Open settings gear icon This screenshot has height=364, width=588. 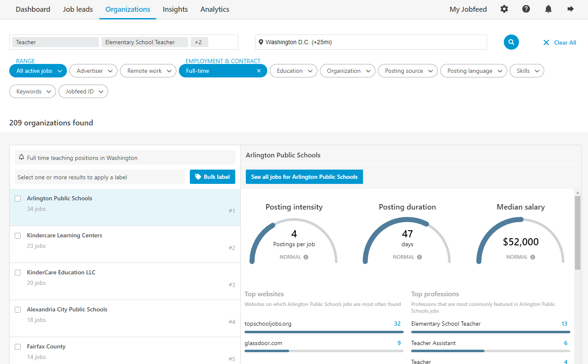(x=504, y=9)
